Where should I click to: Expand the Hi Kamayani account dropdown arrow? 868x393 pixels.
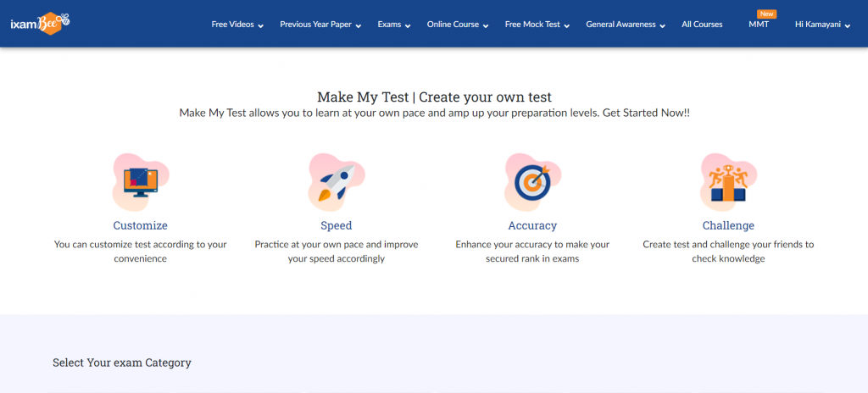pyautogui.click(x=848, y=25)
